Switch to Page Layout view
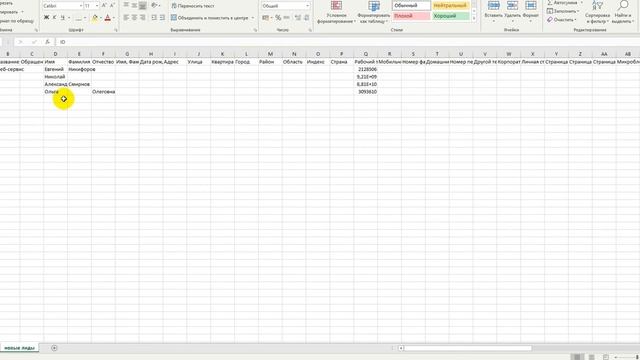Image resolution: width=640 pixels, height=360 pixels. [591, 357]
